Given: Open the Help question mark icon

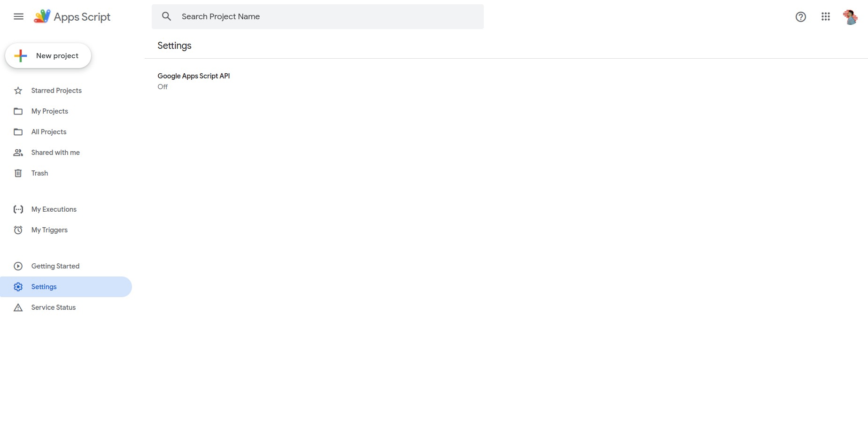Looking at the screenshot, I should (x=801, y=17).
